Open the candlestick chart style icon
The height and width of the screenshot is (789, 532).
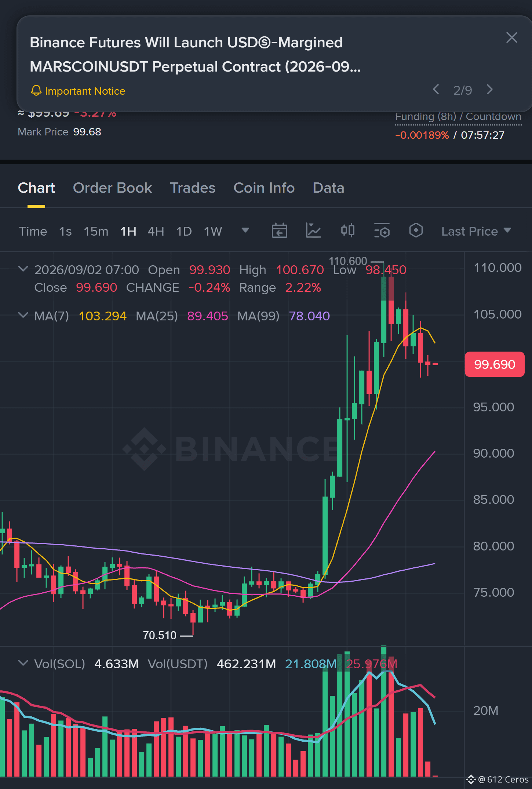347,231
